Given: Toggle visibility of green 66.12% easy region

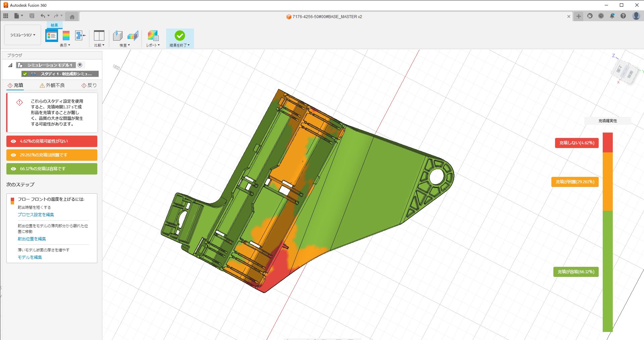Looking at the screenshot, I should (x=13, y=169).
